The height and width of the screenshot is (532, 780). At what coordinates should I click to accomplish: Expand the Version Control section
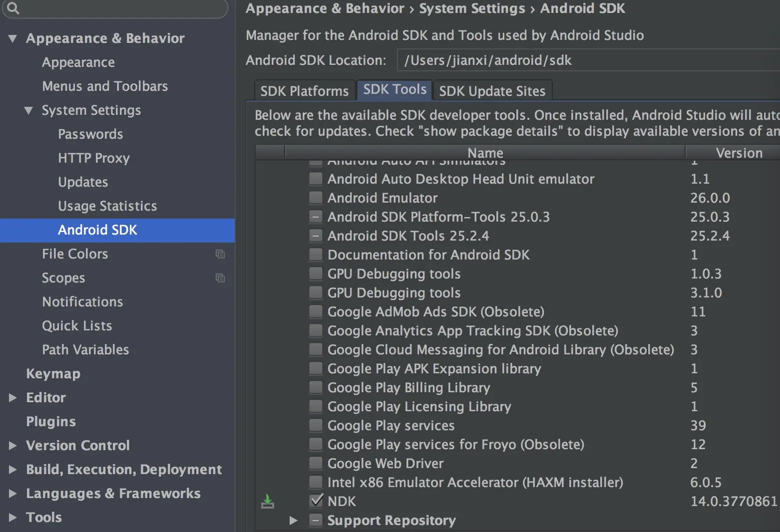point(13,446)
